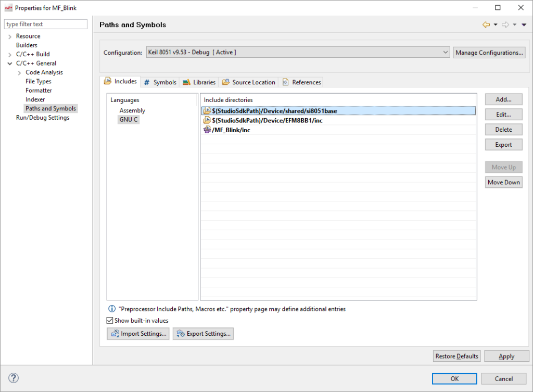The height and width of the screenshot is (392, 533).
Task: Open the view menu triangle in the header
Action: [524, 24]
